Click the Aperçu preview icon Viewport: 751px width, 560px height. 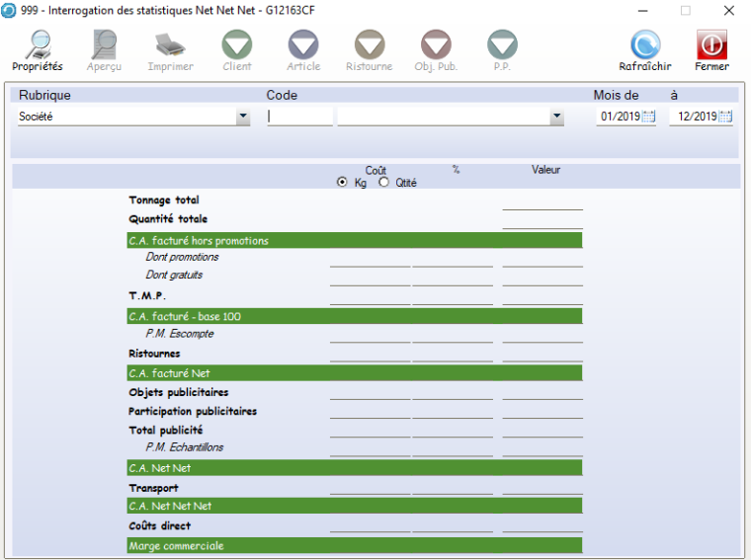(x=104, y=45)
